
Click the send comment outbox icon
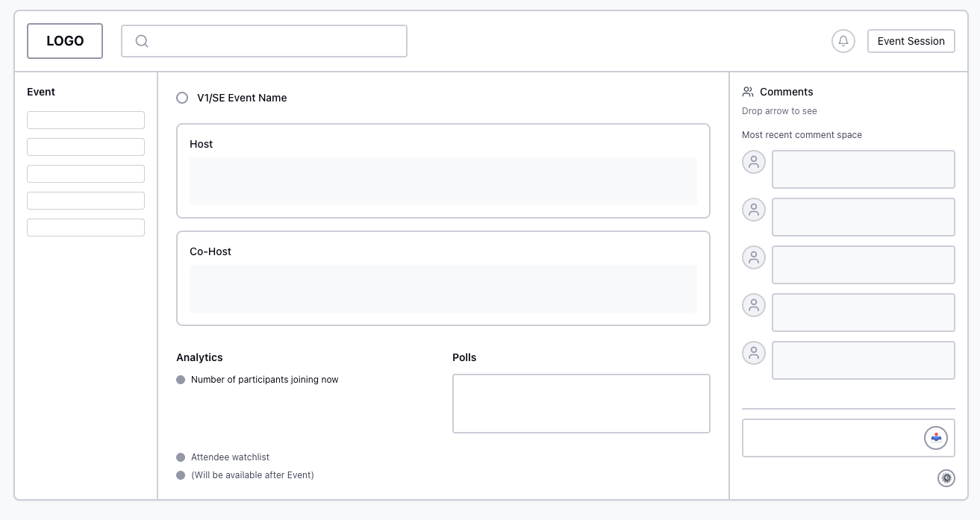pyautogui.click(x=936, y=438)
